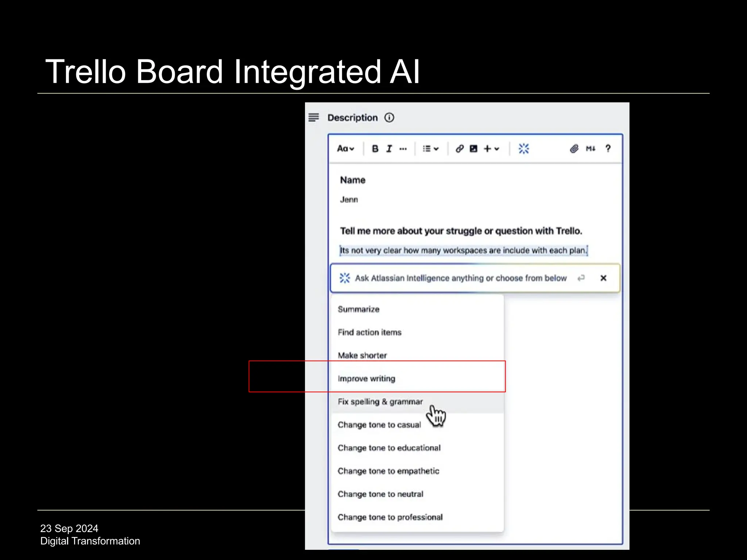Click 'Digital Transformation' footer text

point(90,541)
